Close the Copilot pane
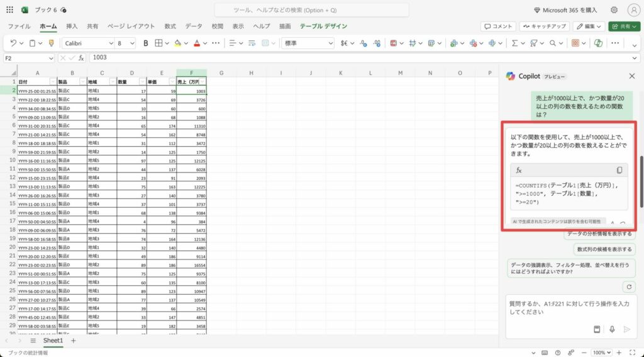This screenshot has height=357, width=644. [631, 76]
